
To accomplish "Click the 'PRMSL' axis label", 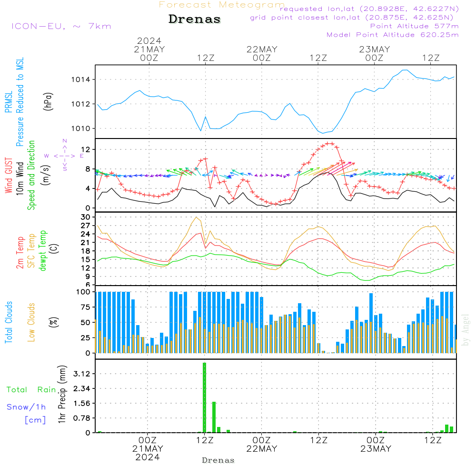I will pos(9,102).
